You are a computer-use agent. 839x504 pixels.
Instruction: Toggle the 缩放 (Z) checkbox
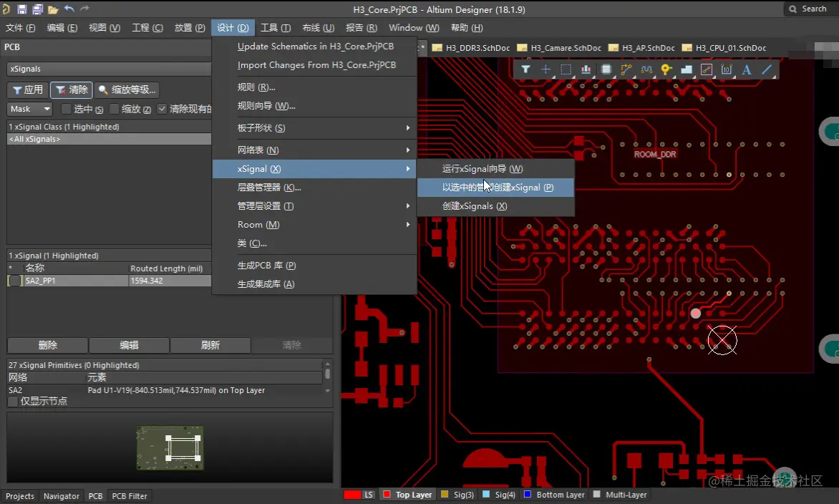tap(114, 109)
